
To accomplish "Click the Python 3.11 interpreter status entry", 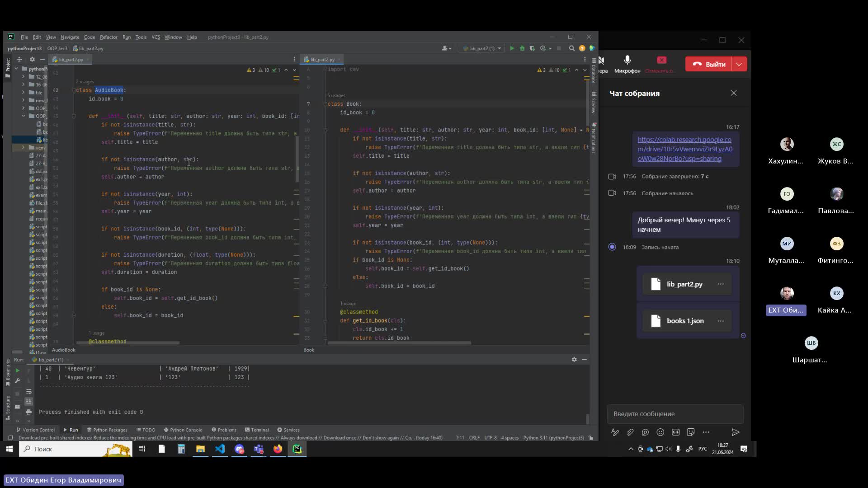I will pos(553,438).
